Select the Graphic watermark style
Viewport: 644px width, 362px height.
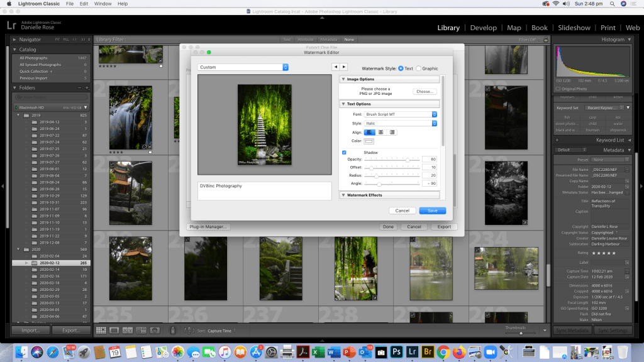point(419,68)
